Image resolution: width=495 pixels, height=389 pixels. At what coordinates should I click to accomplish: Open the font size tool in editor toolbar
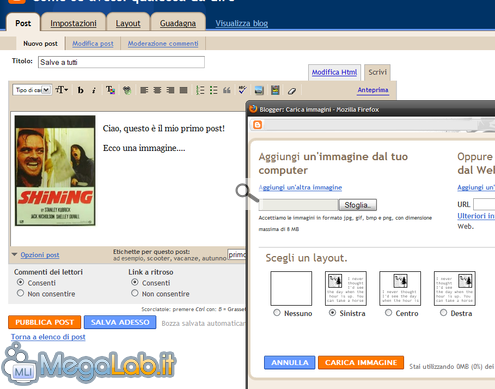click(x=62, y=90)
